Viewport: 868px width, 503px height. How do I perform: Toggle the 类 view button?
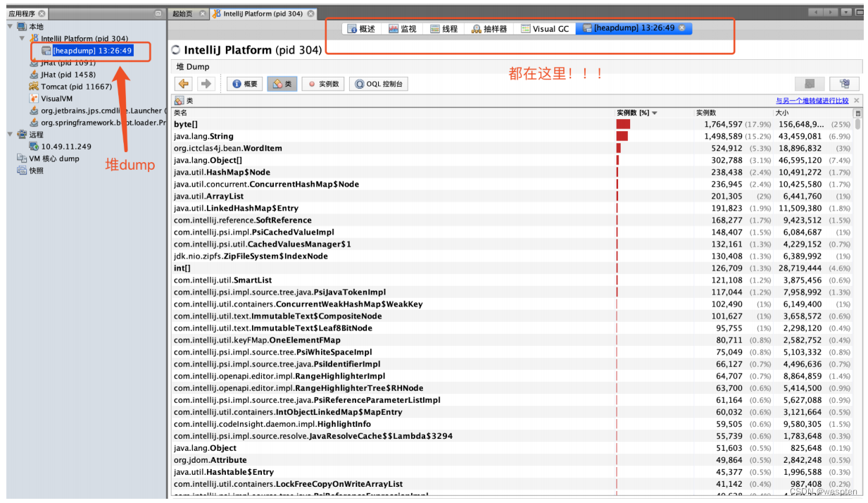pyautogui.click(x=282, y=84)
